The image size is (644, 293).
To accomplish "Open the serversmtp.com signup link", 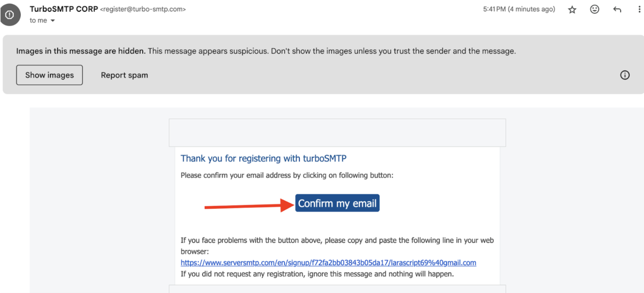I will (x=328, y=263).
